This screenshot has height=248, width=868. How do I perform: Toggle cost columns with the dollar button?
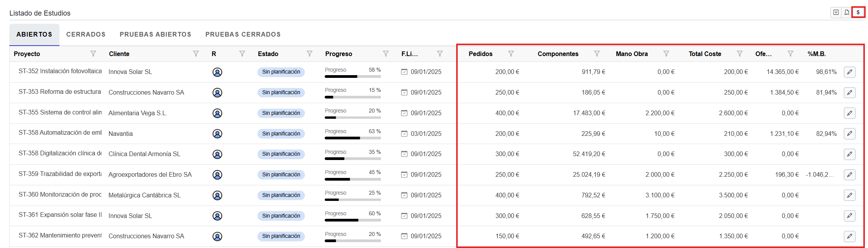(858, 12)
